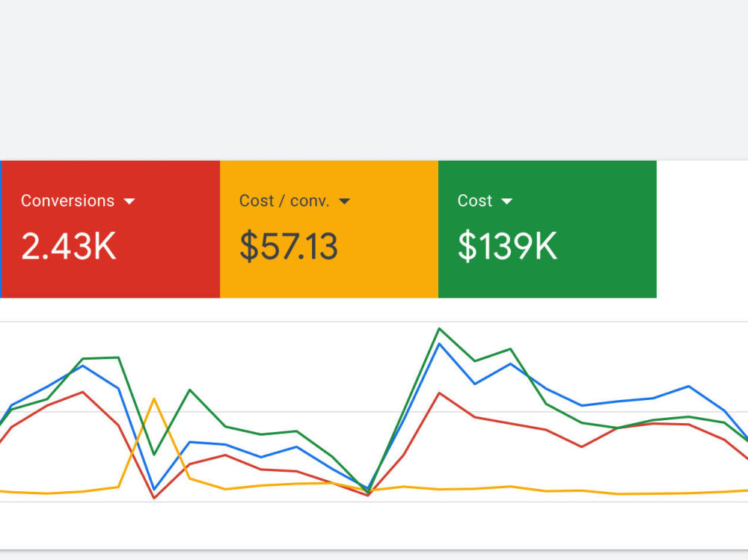Open the Cost / conv. dropdown arrow
748x560 pixels.
344,201
